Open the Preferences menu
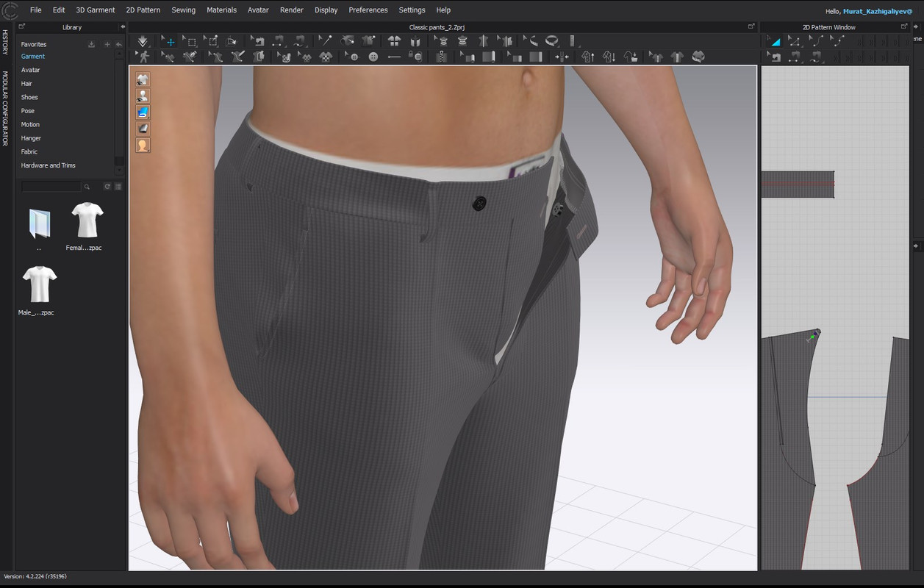Screen dimensions: 924x588 click(x=368, y=10)
